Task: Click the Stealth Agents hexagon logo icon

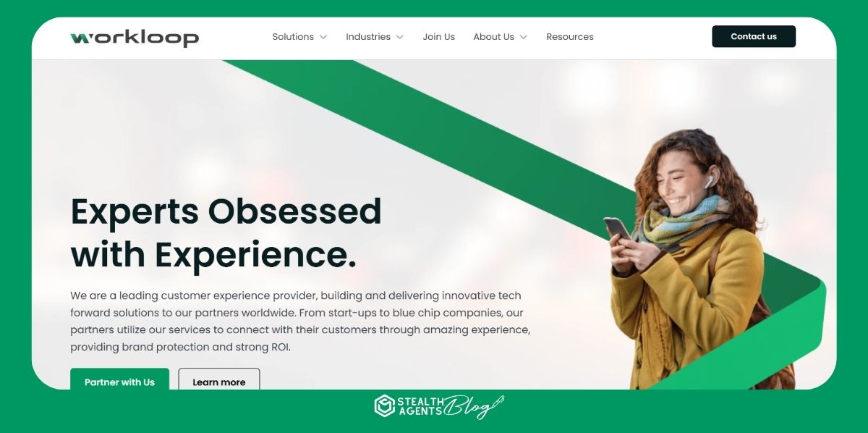Action: [384, 406]
